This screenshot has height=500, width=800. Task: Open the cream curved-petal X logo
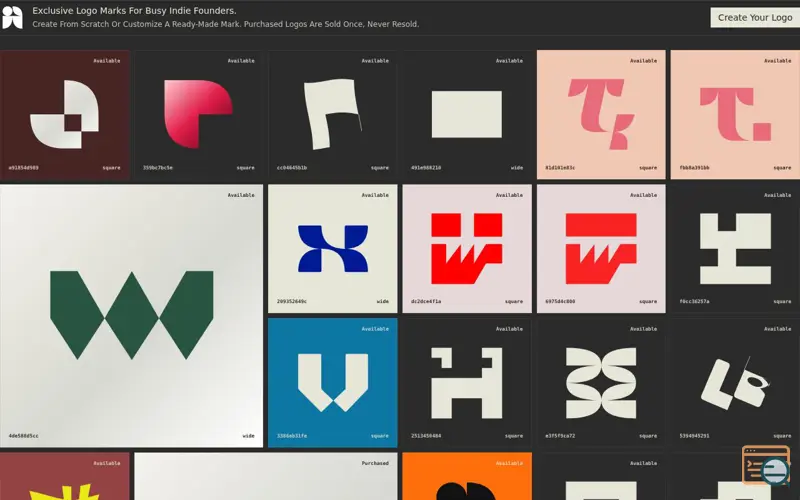coord(601,383)
